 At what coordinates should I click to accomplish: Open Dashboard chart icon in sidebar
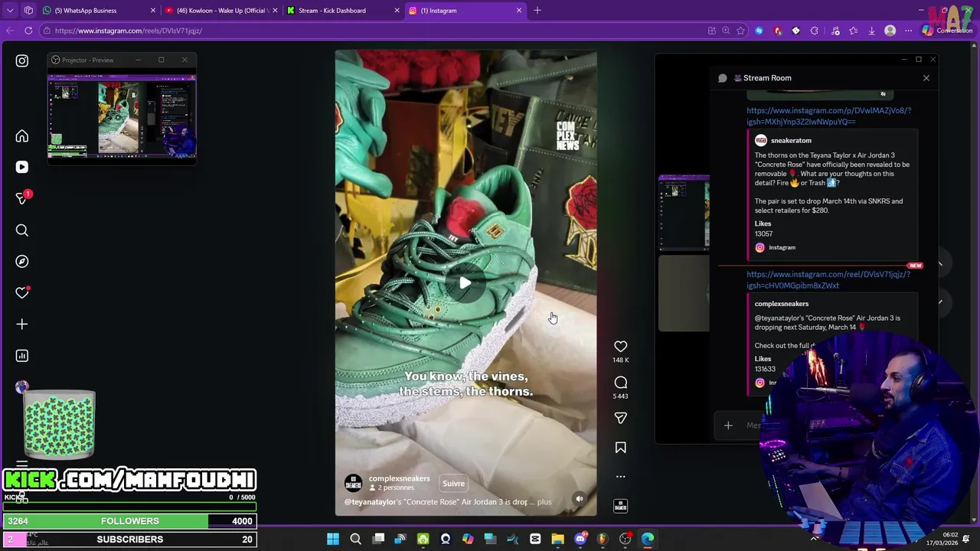point(22,356)
